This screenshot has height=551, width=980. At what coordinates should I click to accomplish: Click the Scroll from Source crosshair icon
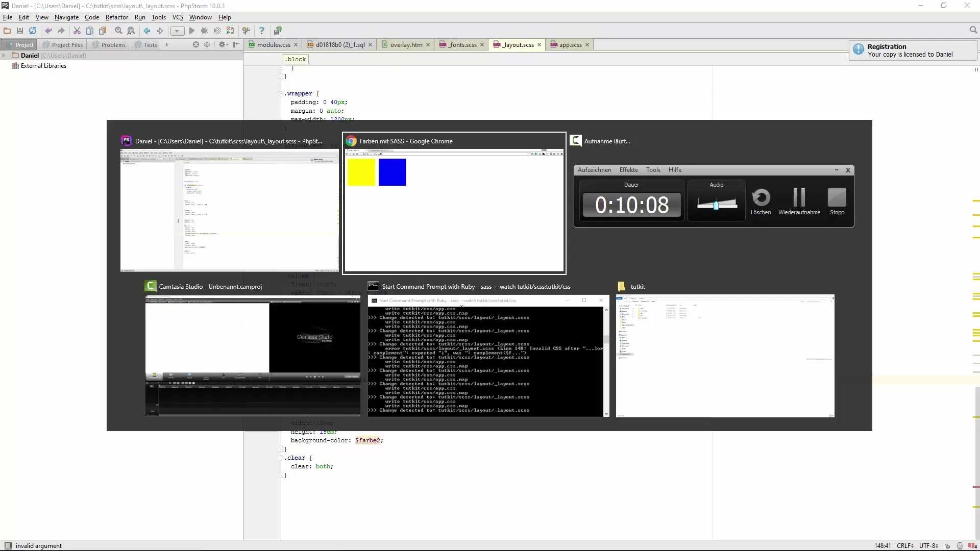(x=196, y=45)
